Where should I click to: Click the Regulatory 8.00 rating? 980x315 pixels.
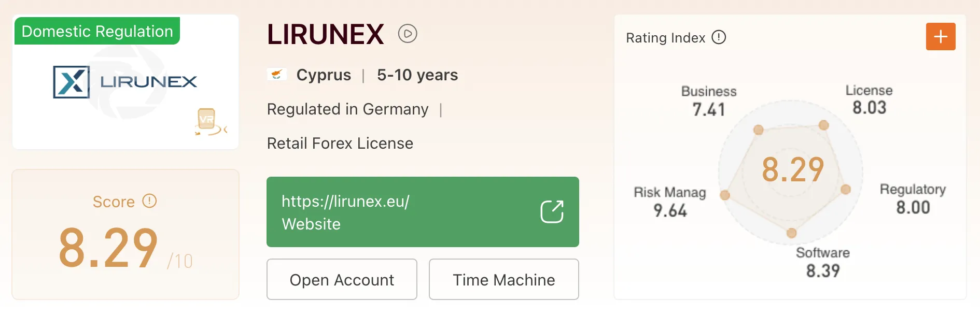click(x=913, y=199)
